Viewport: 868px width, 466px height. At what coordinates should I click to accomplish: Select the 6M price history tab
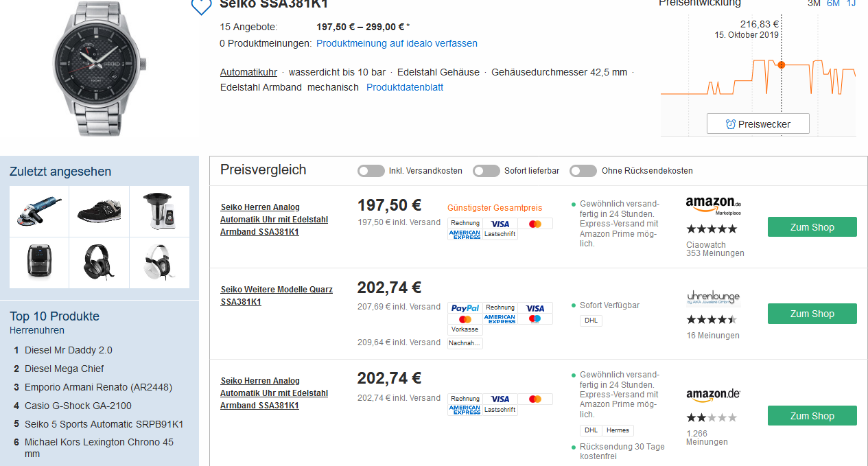[833, 3]
